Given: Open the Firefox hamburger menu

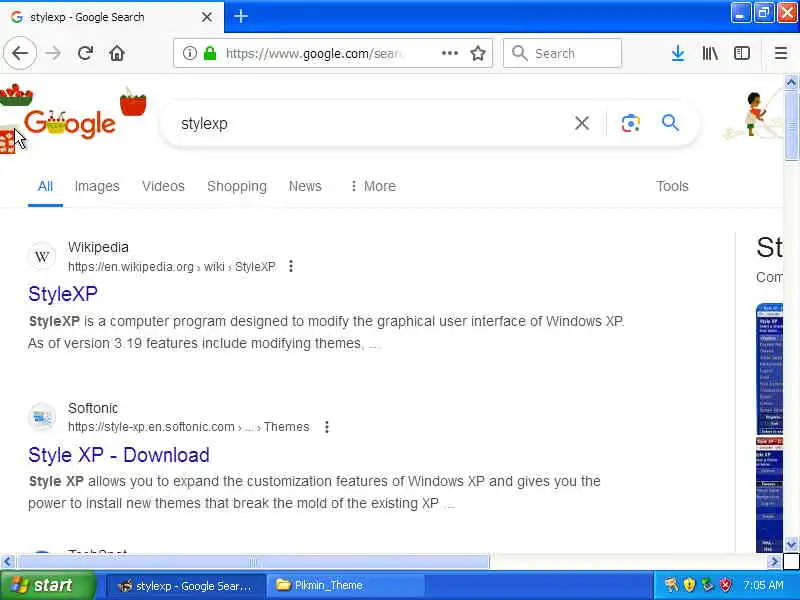Looking at the screenshot, I should point(781,53).
